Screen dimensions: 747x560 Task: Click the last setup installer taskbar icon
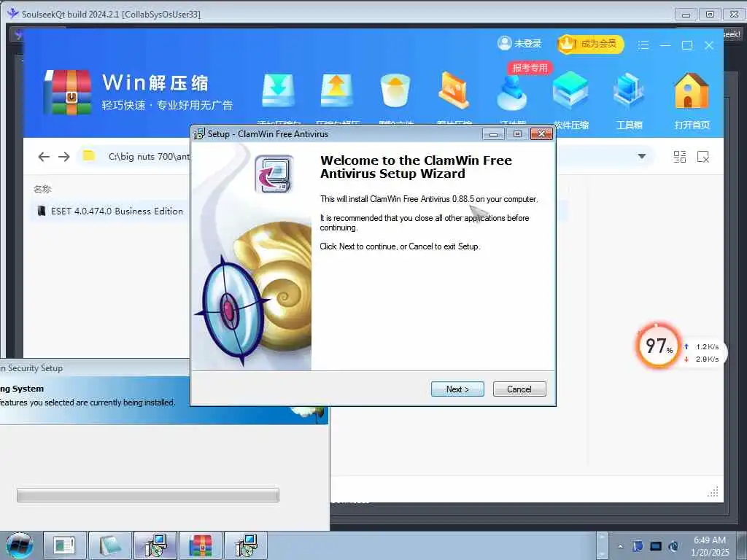(246, 545)
